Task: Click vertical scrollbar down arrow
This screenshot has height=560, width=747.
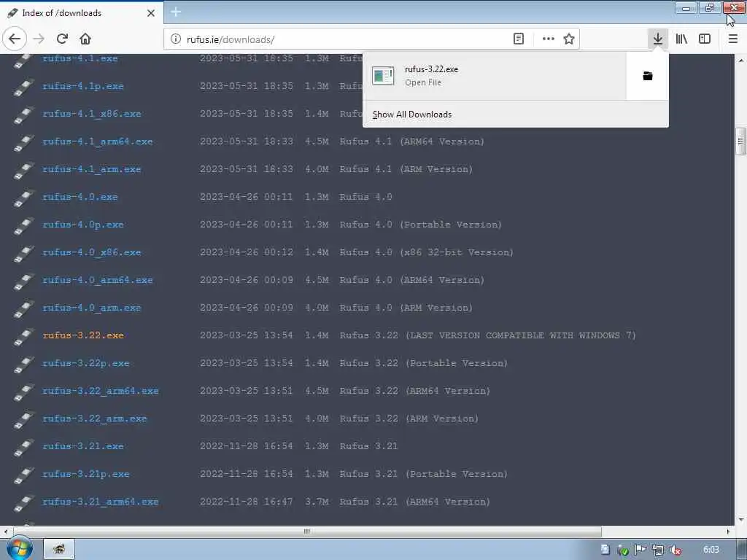Action: point(740,519)
